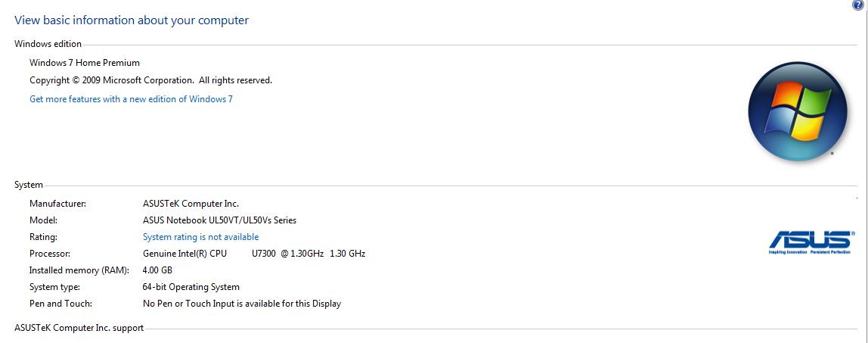The width and height of the screenshot is (868, 343).
Task: Select the Rating label
Action: click(x=43, y=237)
